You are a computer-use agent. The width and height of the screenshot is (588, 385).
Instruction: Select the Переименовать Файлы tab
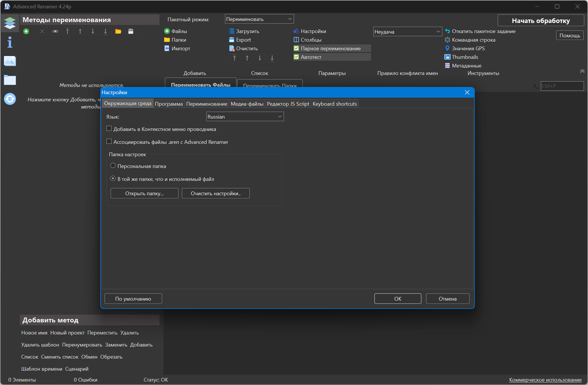(x=201, y=83)
